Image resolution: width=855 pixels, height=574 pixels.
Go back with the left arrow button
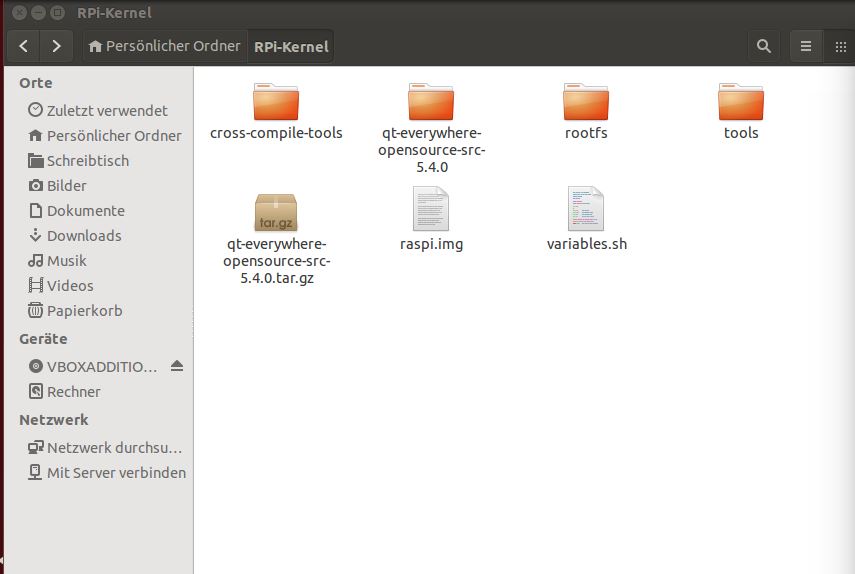click(23, 46)
